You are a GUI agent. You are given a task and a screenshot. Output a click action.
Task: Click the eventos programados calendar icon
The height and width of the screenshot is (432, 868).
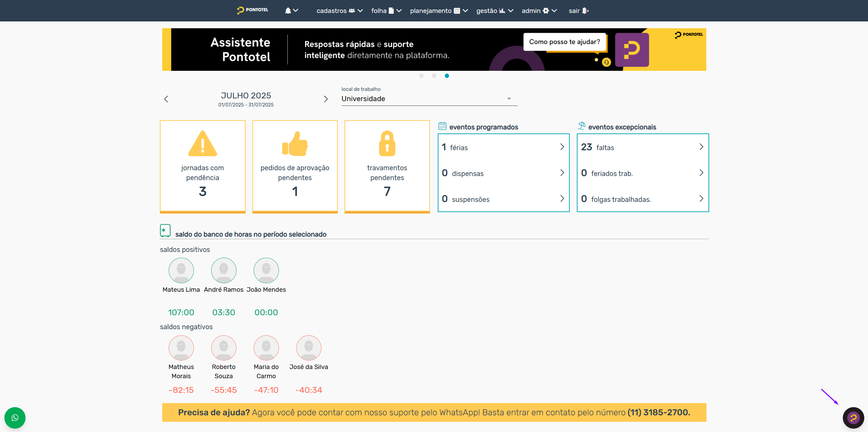tap(442, 126)
